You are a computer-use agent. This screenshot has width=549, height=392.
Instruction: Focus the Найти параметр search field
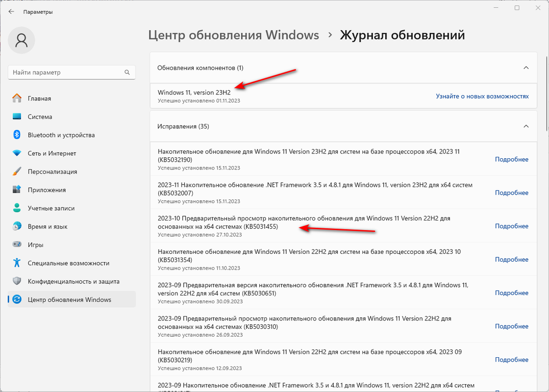pyautogui.click(x=72, y=73)
